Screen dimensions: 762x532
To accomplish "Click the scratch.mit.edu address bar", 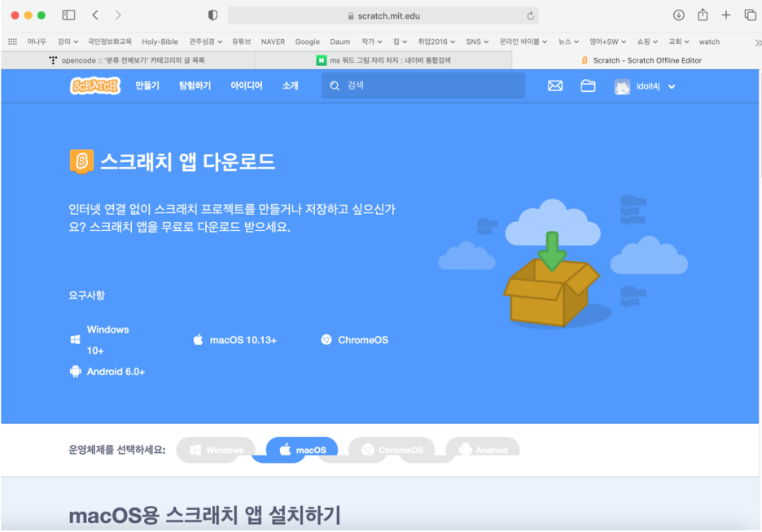I will 383,15.
